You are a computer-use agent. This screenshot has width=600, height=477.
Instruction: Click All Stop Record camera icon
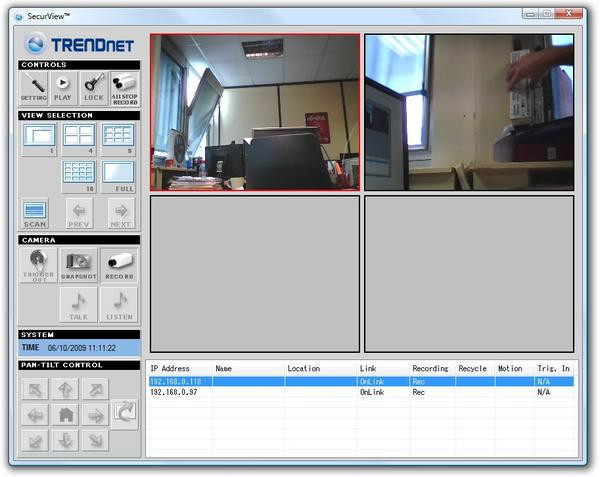(125, 89)
